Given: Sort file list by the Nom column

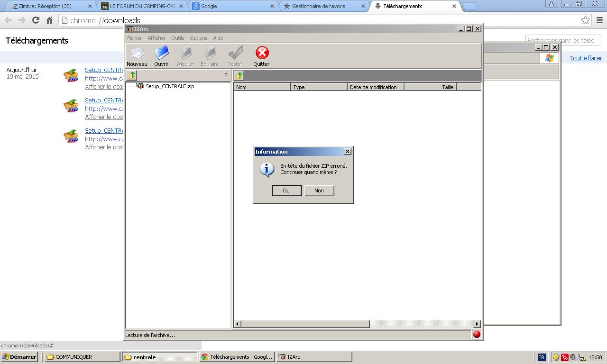Looking at the screenshot, I should (x=262, y=87).
